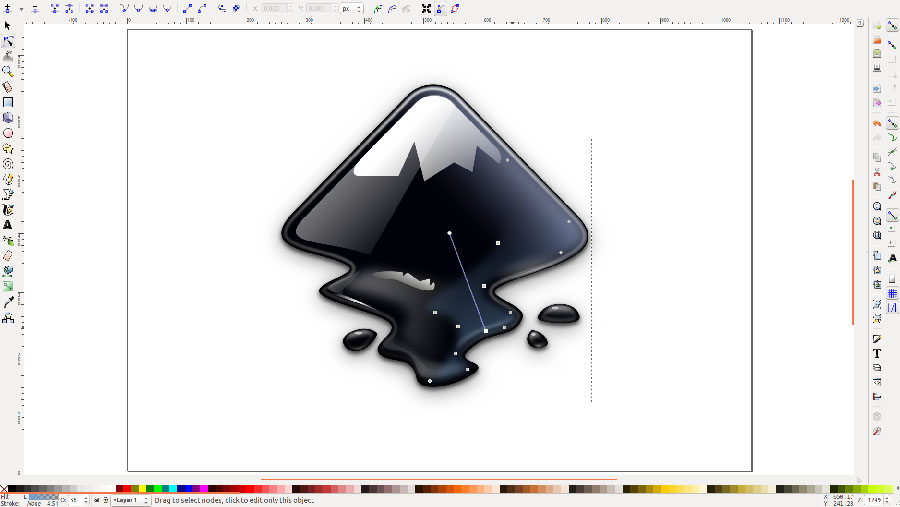
Task: Select the Rectangle tool
Action: click(x=7, y=102)
